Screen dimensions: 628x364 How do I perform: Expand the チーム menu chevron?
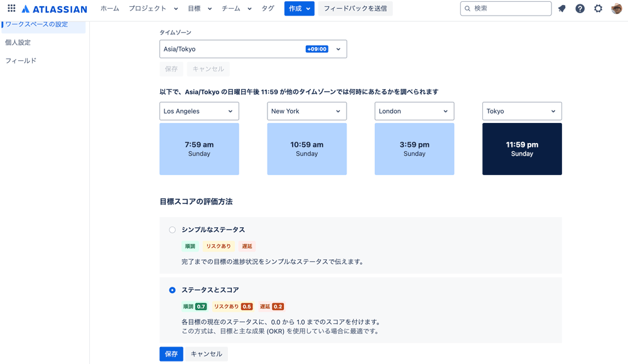tap(249, 9)
